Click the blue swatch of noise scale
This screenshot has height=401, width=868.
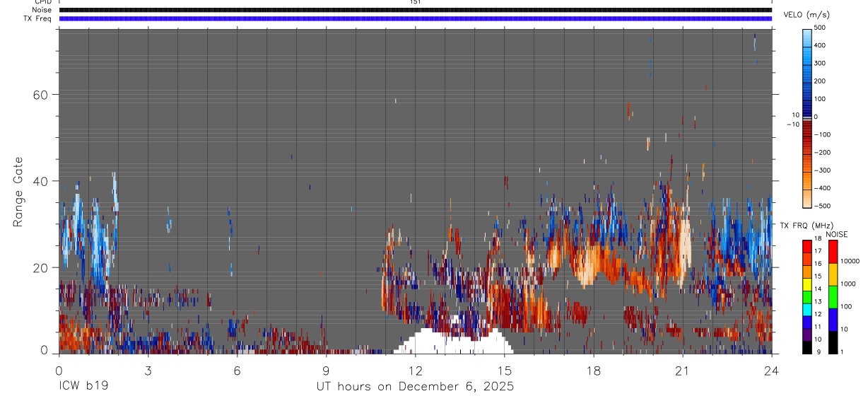(833, 320)
